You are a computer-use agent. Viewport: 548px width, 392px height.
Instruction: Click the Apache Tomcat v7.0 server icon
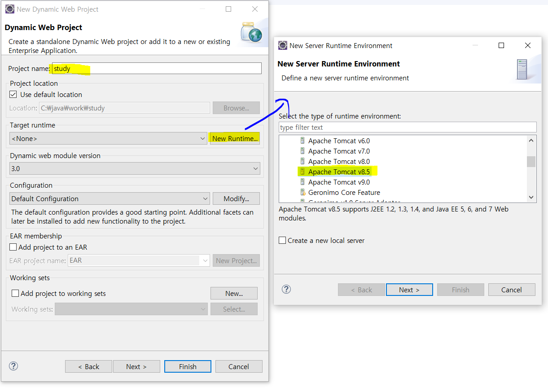tap(302, 151)
